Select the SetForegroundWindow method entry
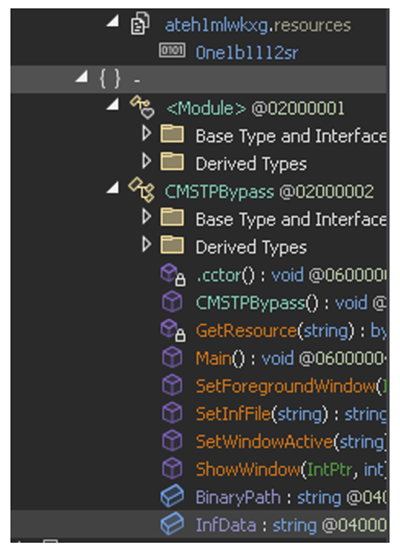Screen dimensions: 400x548 [x=291, y=386]
